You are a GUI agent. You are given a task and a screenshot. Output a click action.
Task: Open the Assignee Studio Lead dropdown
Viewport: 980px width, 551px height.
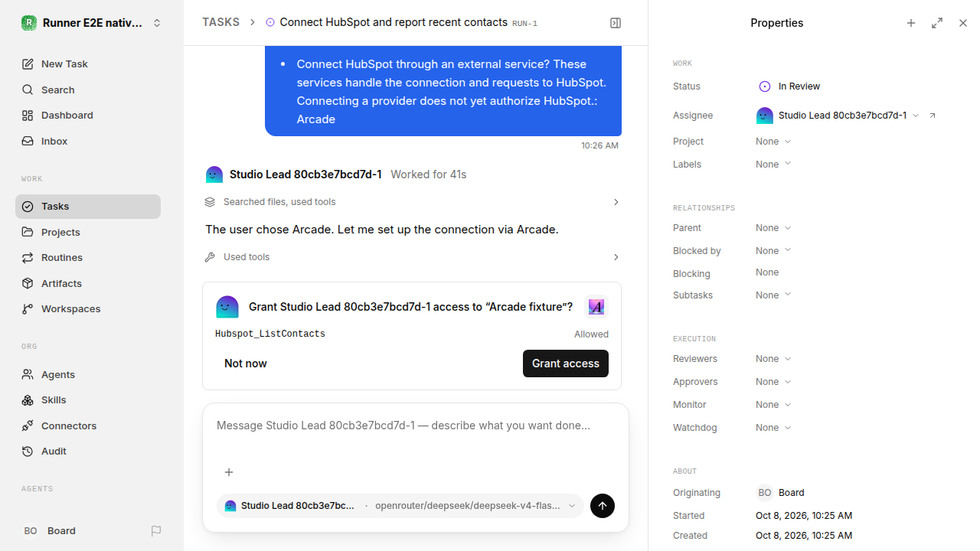pos(838,116)
